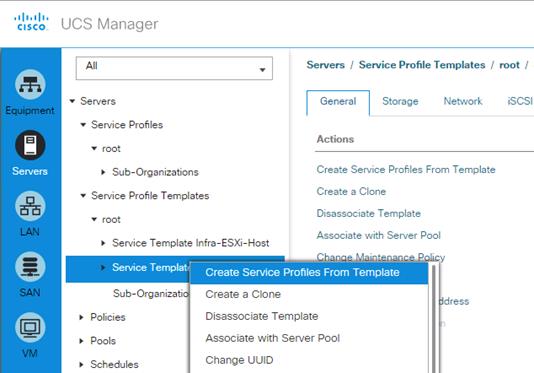Collapse the Service Profile Templates node
Image resolution: width=534 pixels, height=373 pixels.
[x=83, y=196]
